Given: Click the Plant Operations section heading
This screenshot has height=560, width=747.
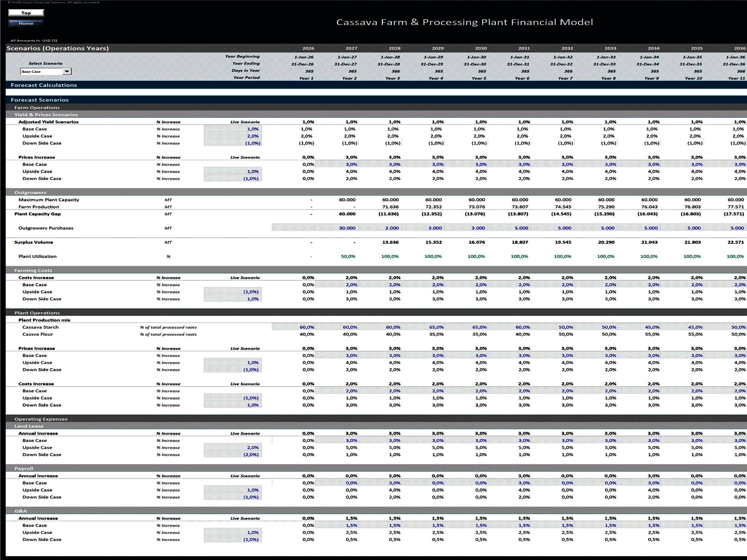Looking at the screenshot, I should (x=37, y=313).
